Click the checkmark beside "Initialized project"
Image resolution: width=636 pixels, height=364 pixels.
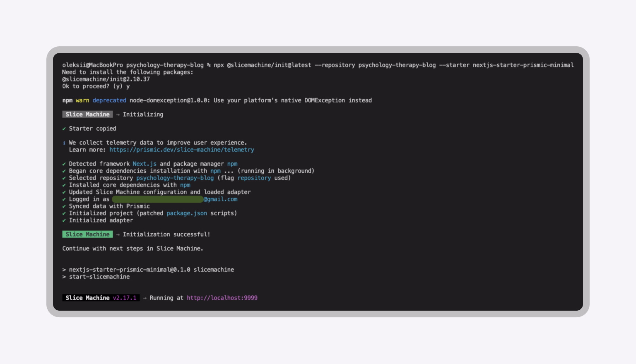coord(64,213)
